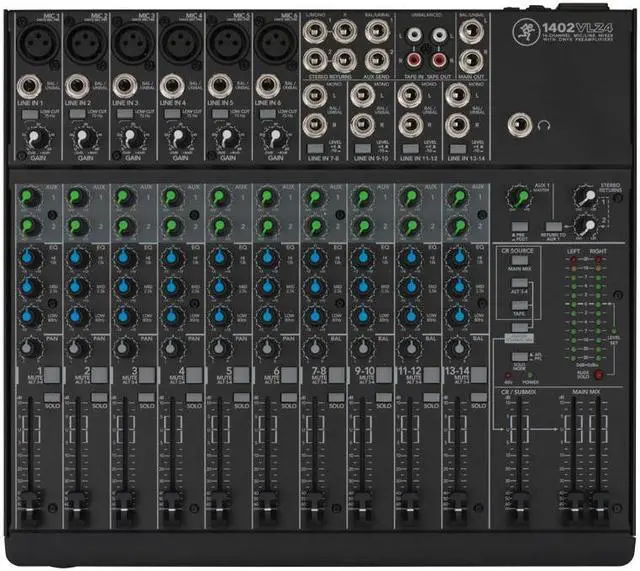
Task: Click channel 5's green AUX 2 knob
Action: 218,225
